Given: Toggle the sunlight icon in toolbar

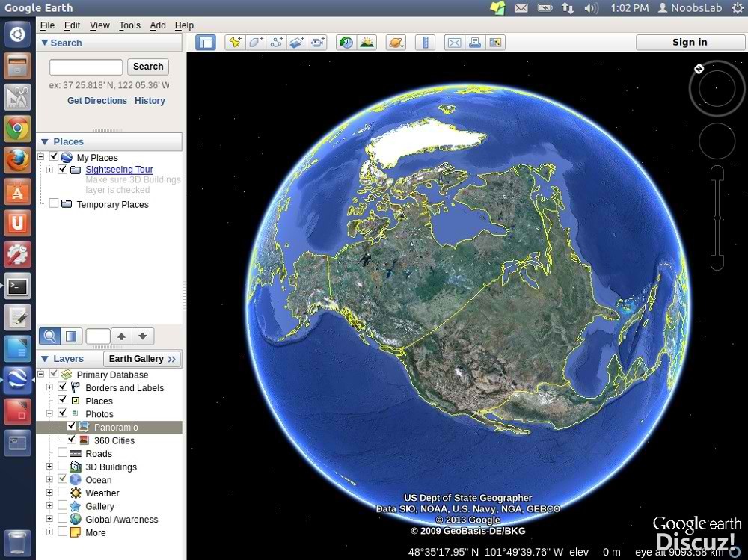Looking at the screenshot, I should pyautogui.click(x=367, y=43).
